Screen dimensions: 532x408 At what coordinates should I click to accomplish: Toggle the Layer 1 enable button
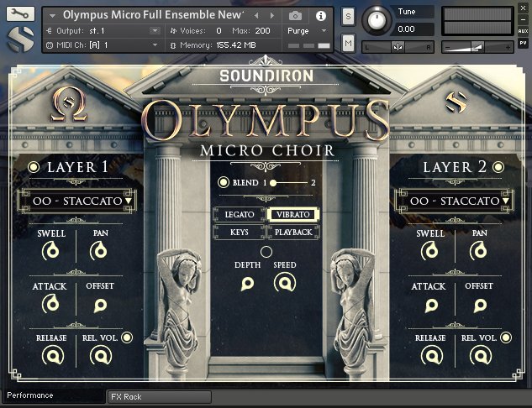click(34, 167)
